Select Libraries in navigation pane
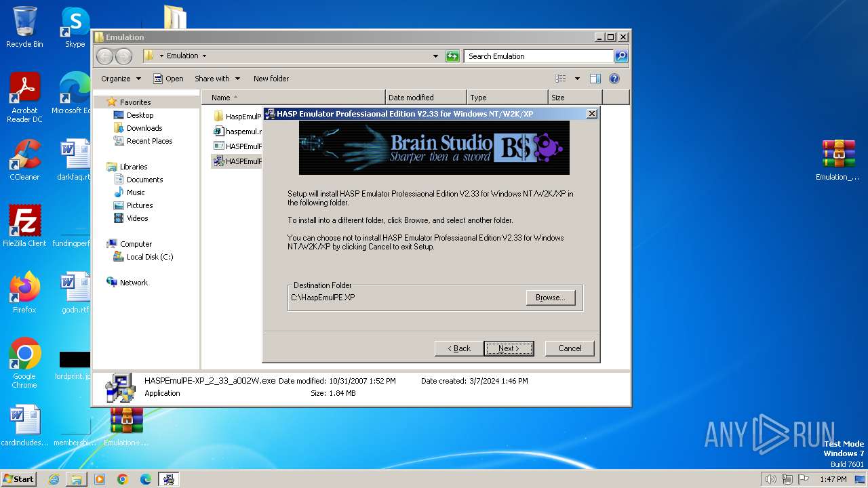Viewport: 868px width, 488px height. 134,167
